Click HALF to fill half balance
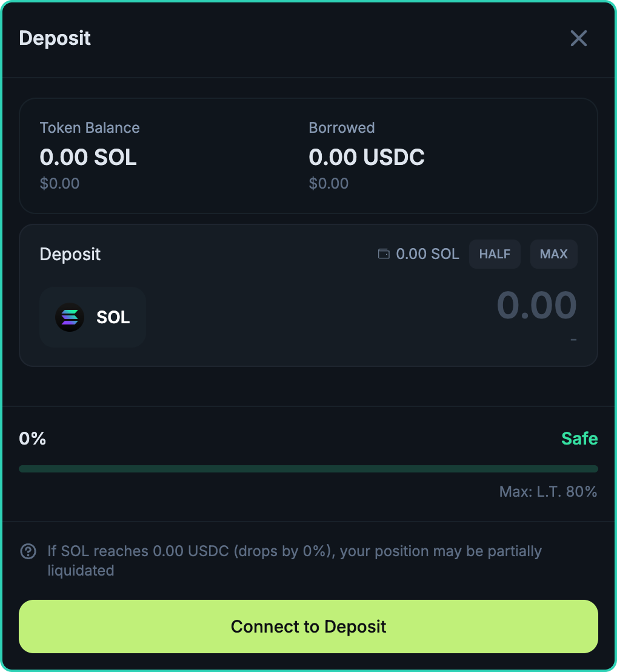The width and height of the screenshot is (617, 672). (495, 254)
